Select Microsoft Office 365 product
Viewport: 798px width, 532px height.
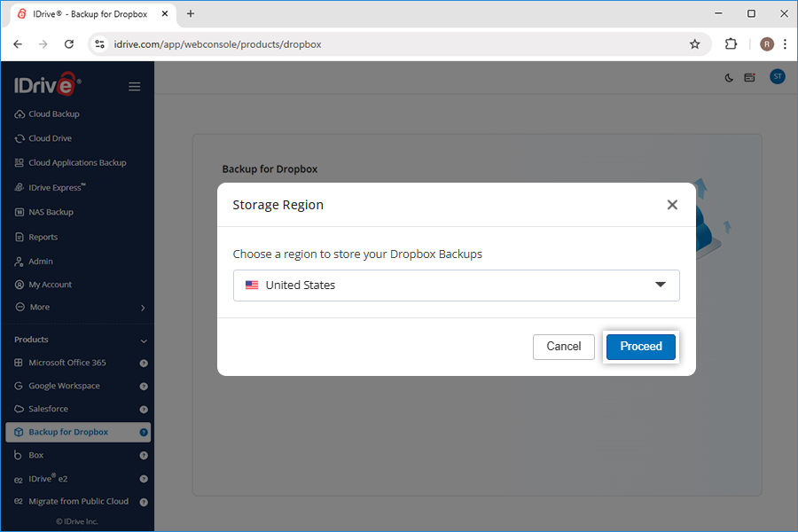click(66, 363)
